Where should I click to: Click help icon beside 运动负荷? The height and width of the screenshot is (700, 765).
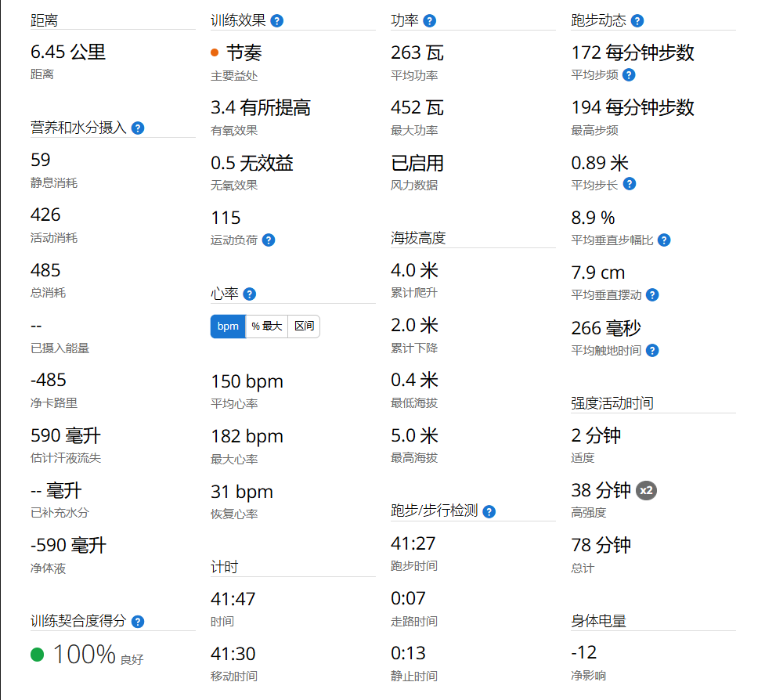pyautogui.click(x=269, y=240)
